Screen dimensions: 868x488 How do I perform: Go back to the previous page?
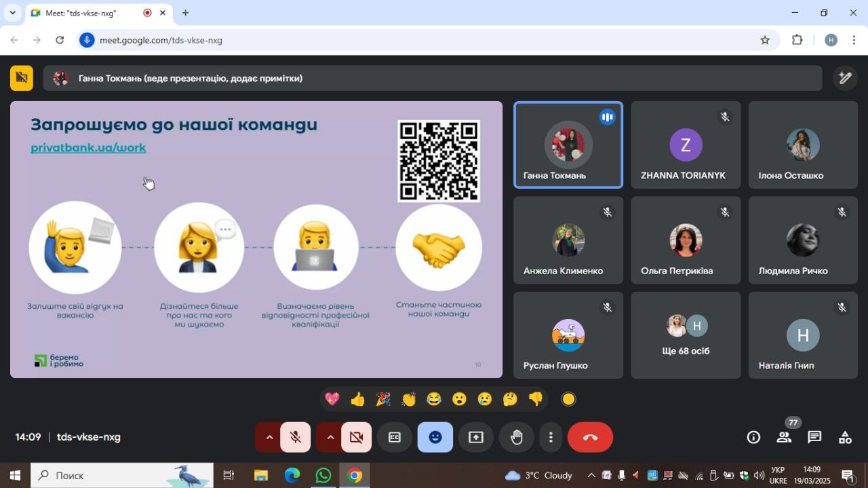point(14,40)
